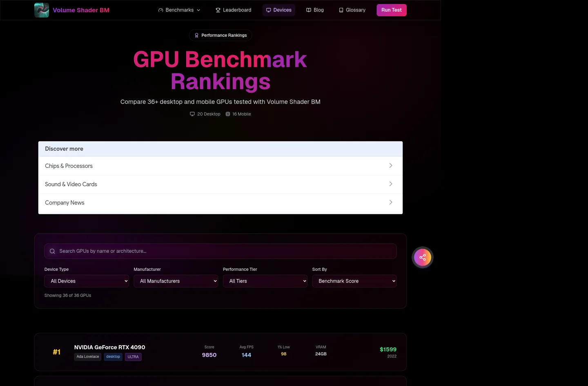Click the 98 value under 1% Low

[x=284, y=354]
